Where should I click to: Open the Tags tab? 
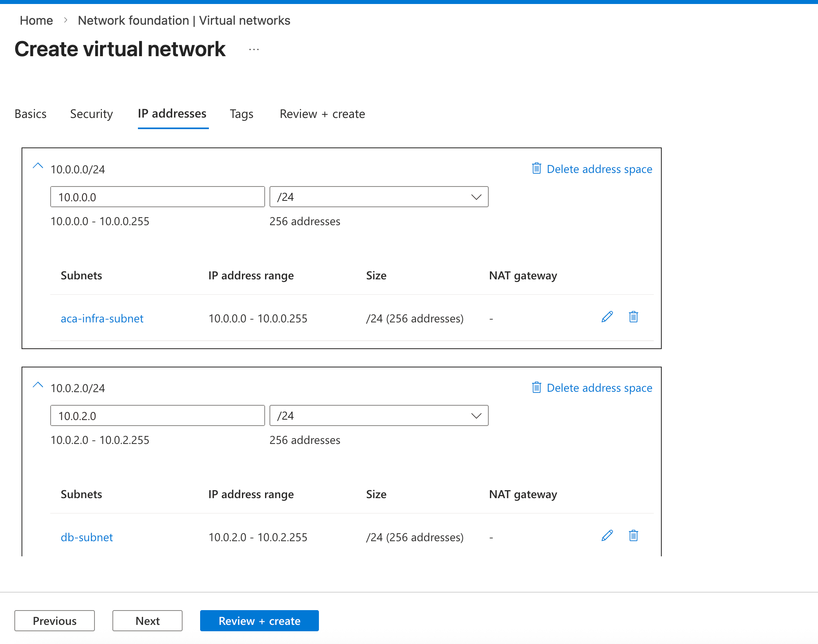[x=241, y=114]
